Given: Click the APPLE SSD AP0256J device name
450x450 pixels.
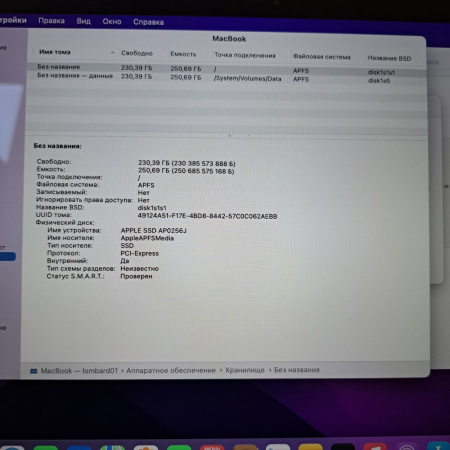Looking at the screenshot, I should click(x=154, y=230).
